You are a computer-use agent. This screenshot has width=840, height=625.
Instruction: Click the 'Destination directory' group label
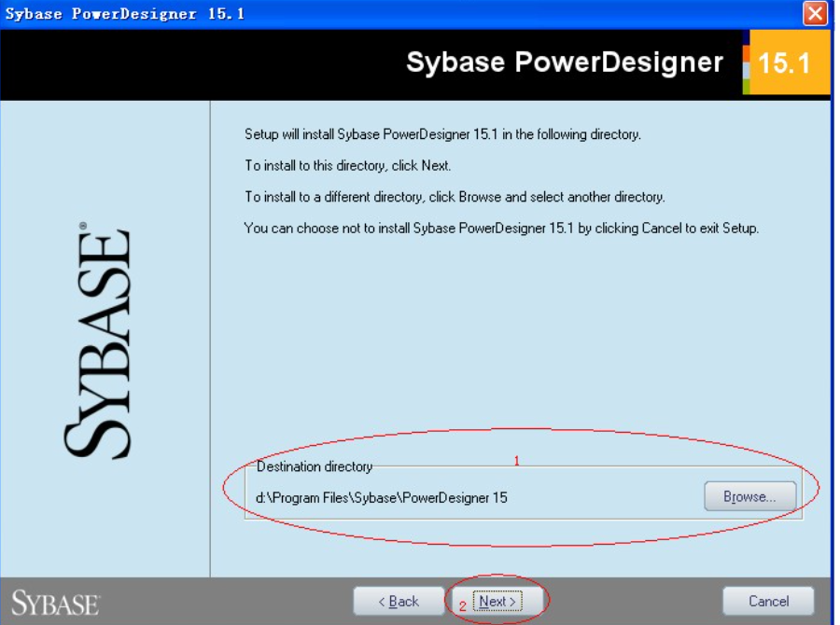pyautogui.click(x=314, y=466)
